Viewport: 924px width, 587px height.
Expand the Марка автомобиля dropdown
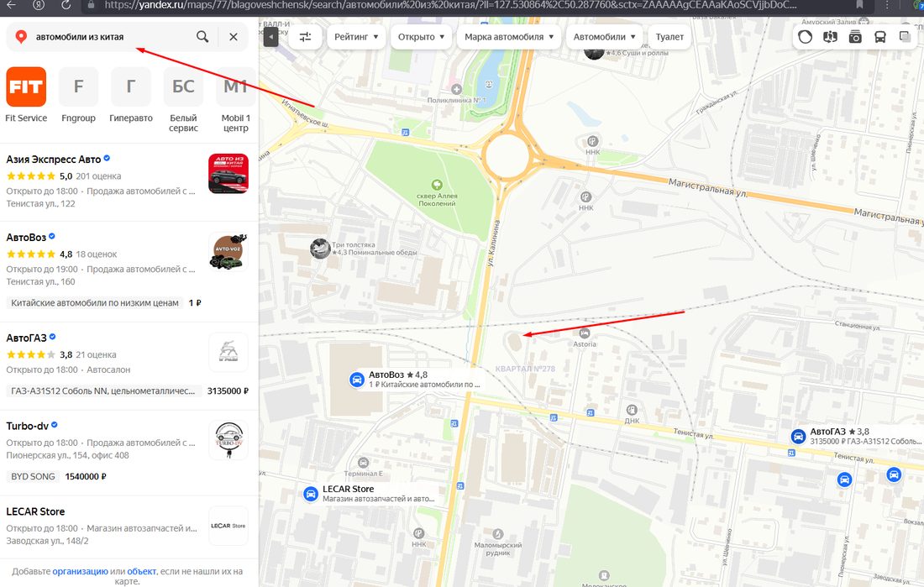pyautogui.click(x=509, y=37)
